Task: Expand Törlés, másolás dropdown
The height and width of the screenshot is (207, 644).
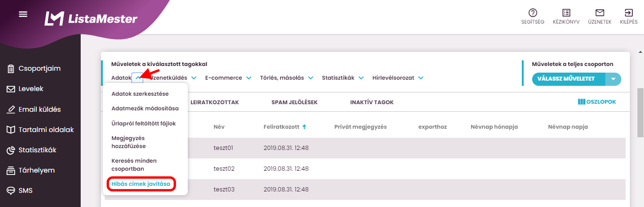Action: click(310, 78)
